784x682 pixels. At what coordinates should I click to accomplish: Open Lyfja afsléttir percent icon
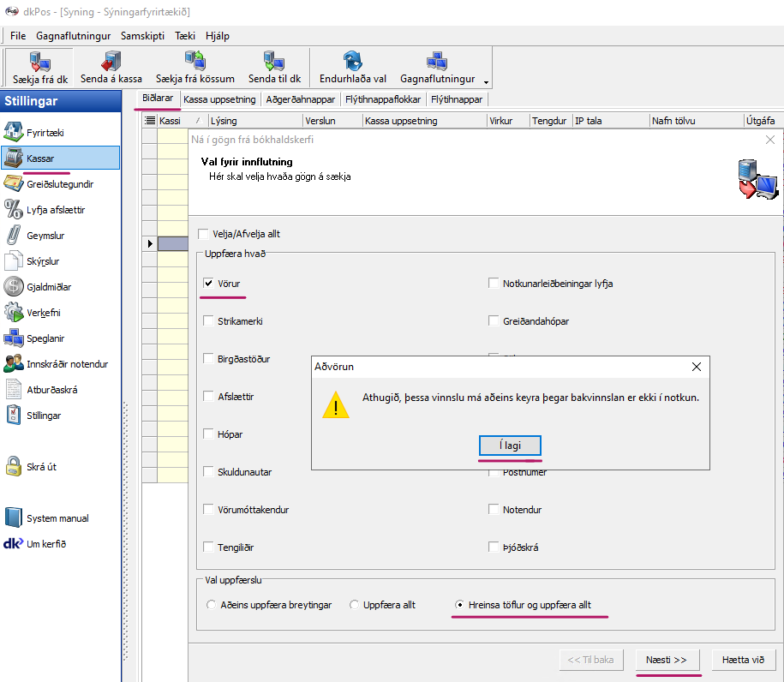click(14, 210)
